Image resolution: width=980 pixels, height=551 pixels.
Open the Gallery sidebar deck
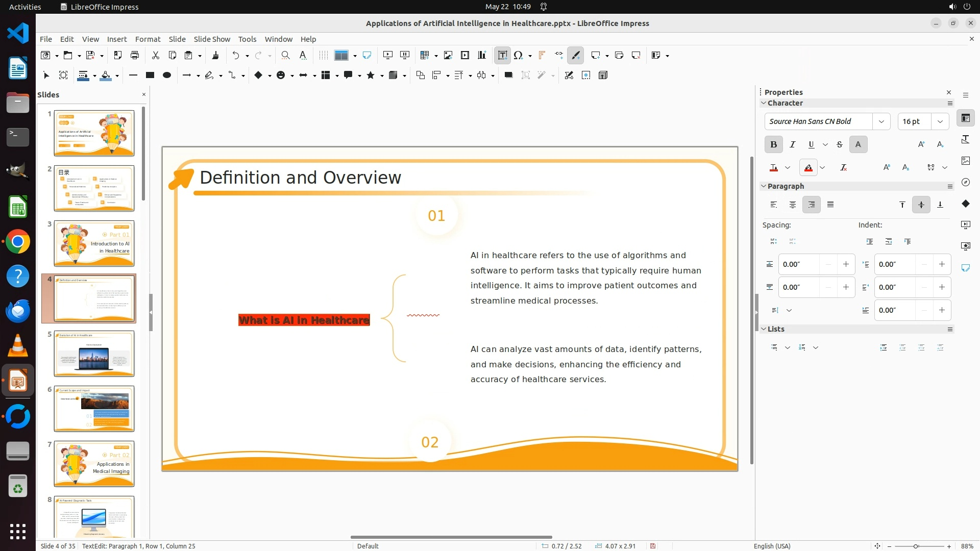click(x=965, y=161)
